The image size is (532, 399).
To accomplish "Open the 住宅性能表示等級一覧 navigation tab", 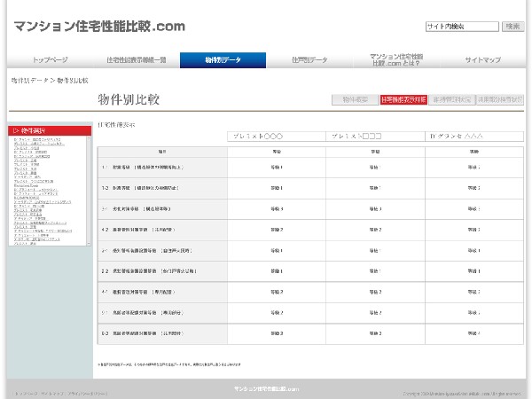I will click(136, 60).
